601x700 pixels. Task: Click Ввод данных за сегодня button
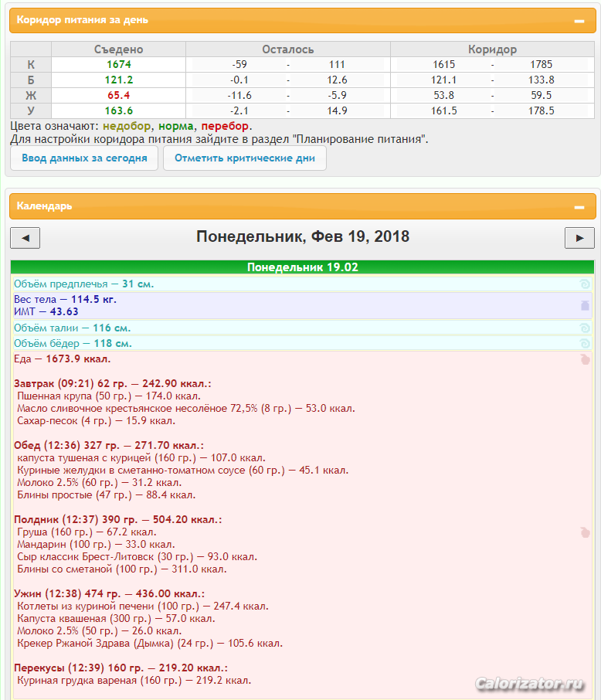[x=84, y=158]
